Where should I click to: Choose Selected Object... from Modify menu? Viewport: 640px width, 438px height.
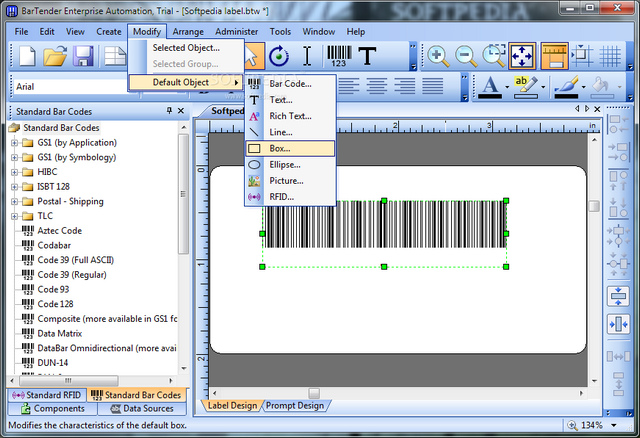pos(187,48)
